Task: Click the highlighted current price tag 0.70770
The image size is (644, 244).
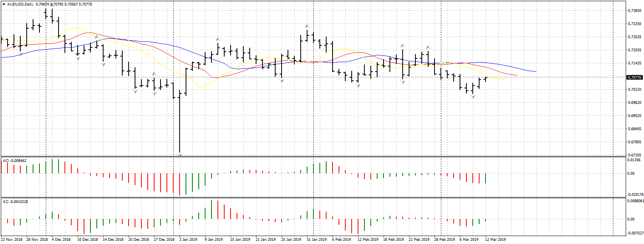Action: coord(634,77)
